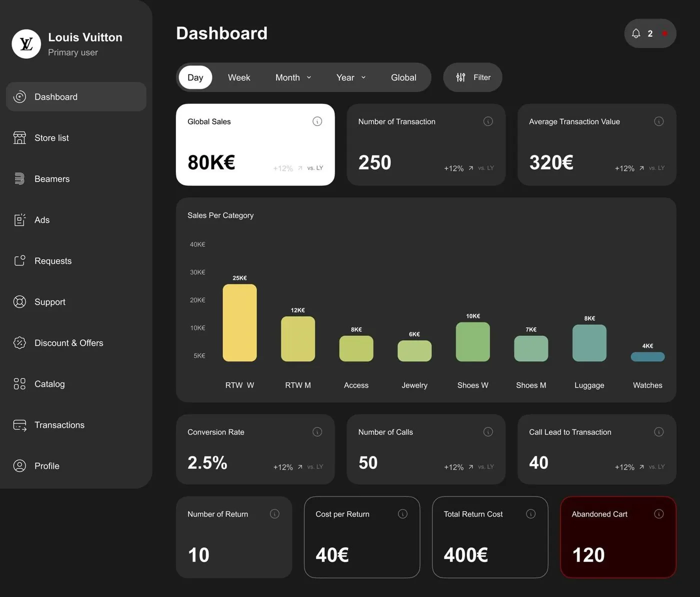Select the yellow RTW W bar
This screenshot has width=700, height=597.
coord(239,322)
